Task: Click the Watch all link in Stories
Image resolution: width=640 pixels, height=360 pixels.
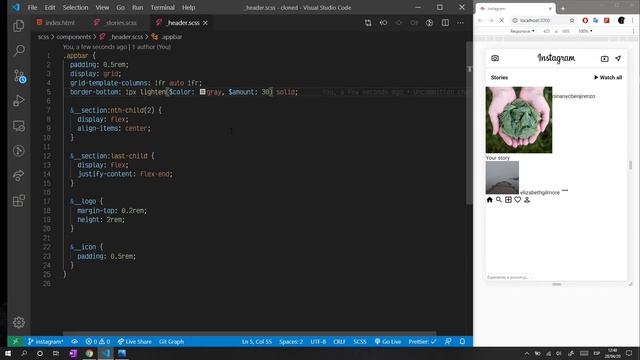Action: pyautogui.click(x=607, y=77)
